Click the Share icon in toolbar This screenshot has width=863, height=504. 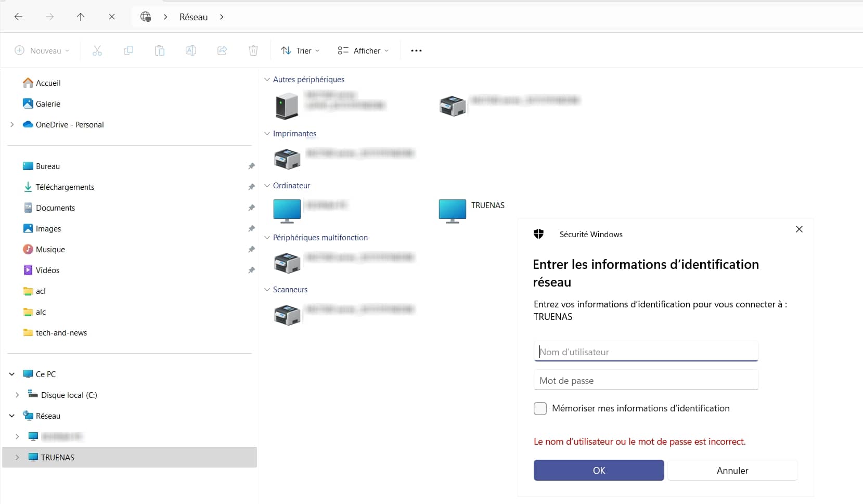pos(222,50)
